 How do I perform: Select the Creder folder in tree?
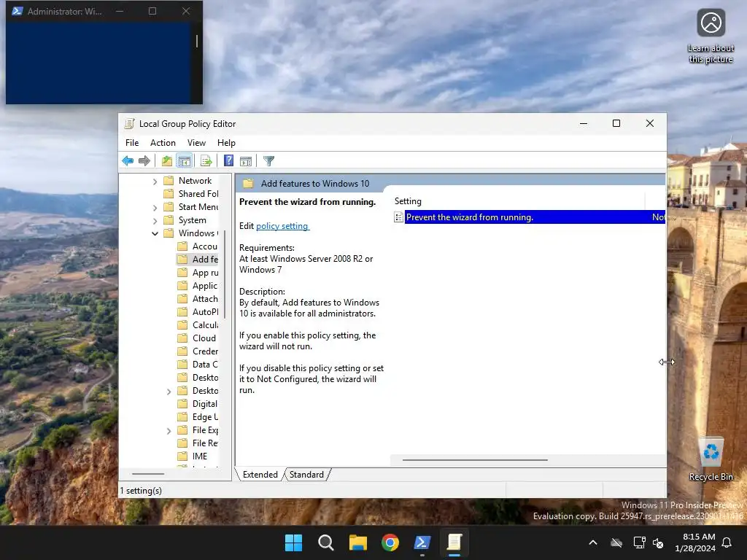[x=205, y=351]
